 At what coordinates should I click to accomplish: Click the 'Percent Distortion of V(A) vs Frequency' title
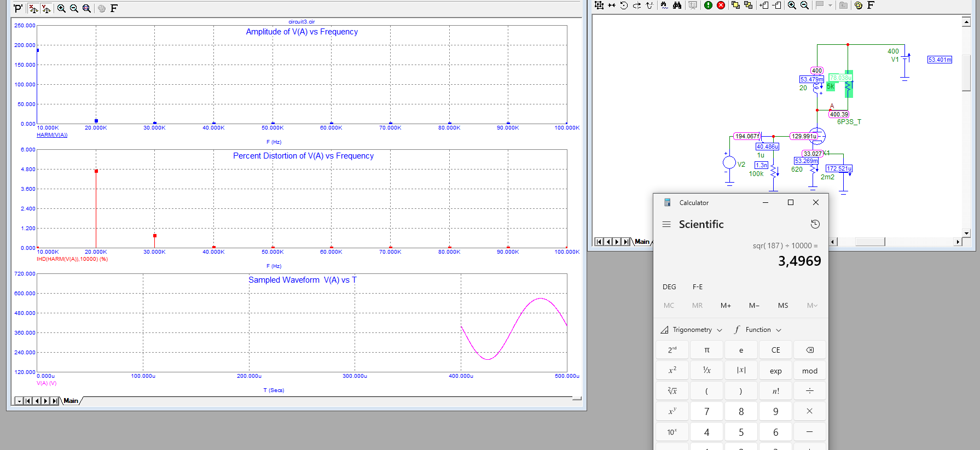click(303, 156)
